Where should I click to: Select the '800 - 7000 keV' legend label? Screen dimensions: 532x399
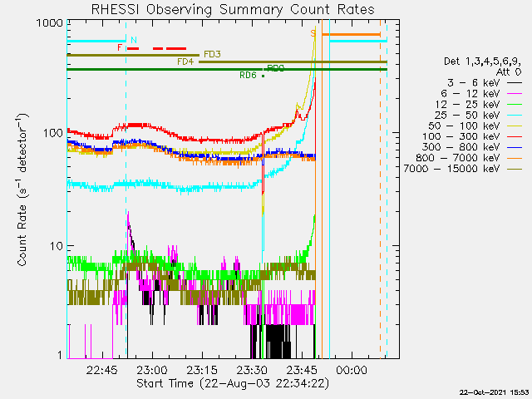coord(458,158)
